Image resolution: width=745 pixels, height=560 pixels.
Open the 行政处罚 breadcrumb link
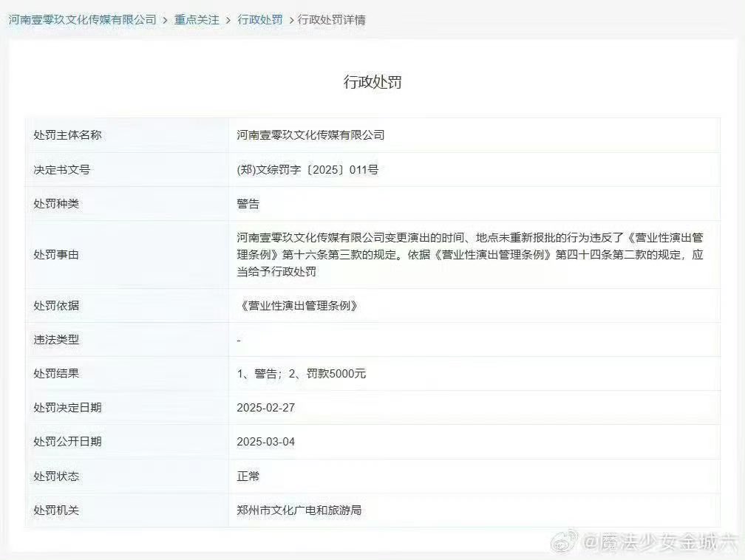point(260,20)
